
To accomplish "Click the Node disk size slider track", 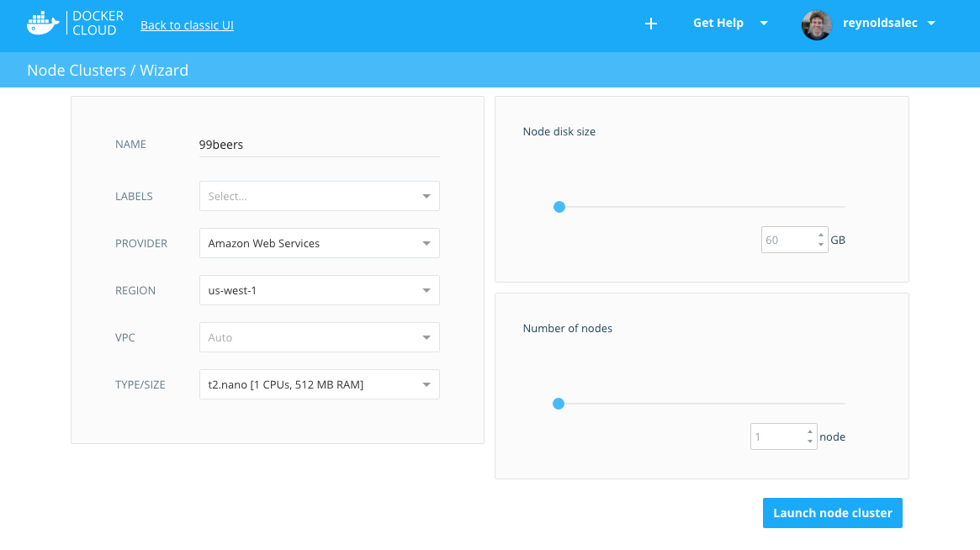I will tap(702, 207).
